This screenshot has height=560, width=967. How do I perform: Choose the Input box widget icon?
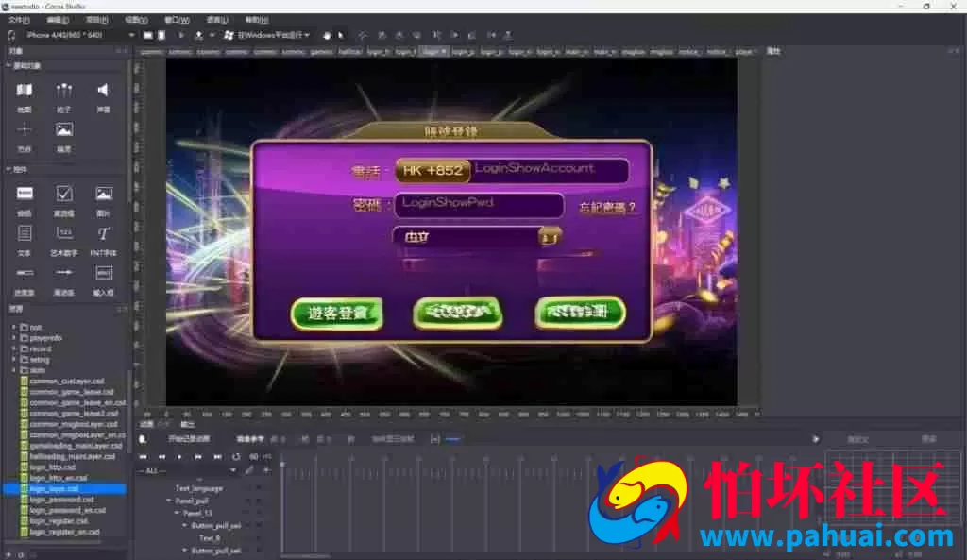(x=103, y=273)
